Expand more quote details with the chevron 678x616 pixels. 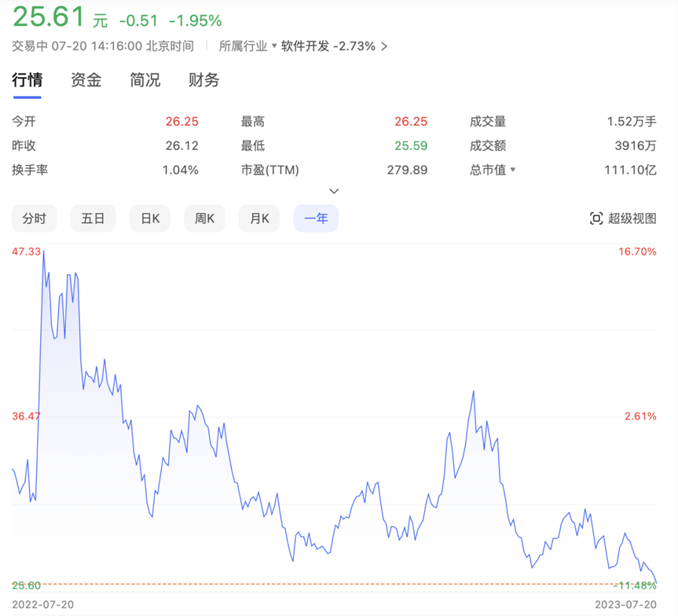[334, 191]
